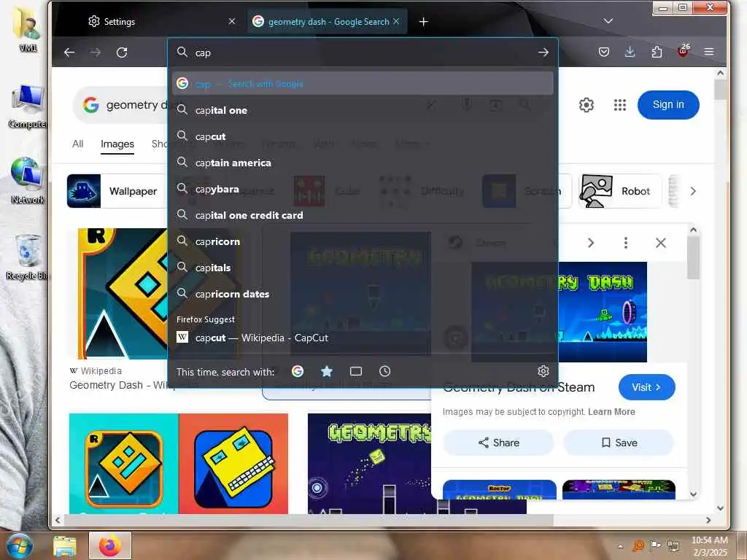Pick the 'capybara' suggestion
The width and height of the screenshot is (747, 560).
(363, 189)
